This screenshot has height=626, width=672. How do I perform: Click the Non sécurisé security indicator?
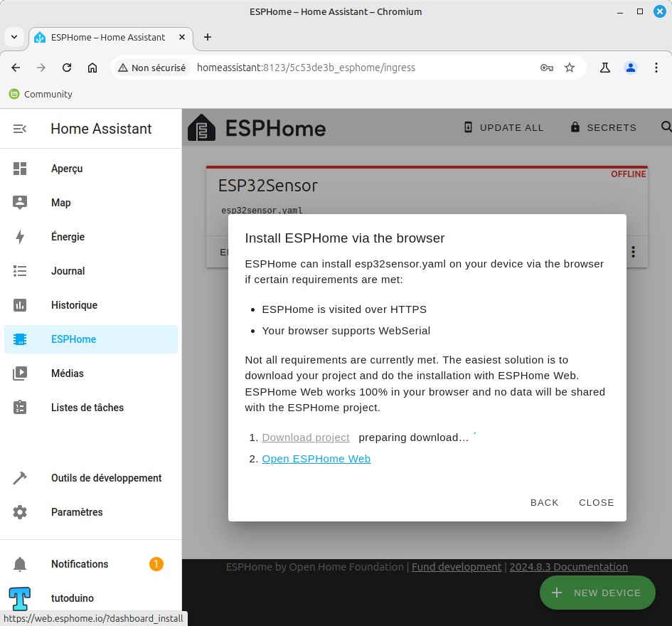151,68
